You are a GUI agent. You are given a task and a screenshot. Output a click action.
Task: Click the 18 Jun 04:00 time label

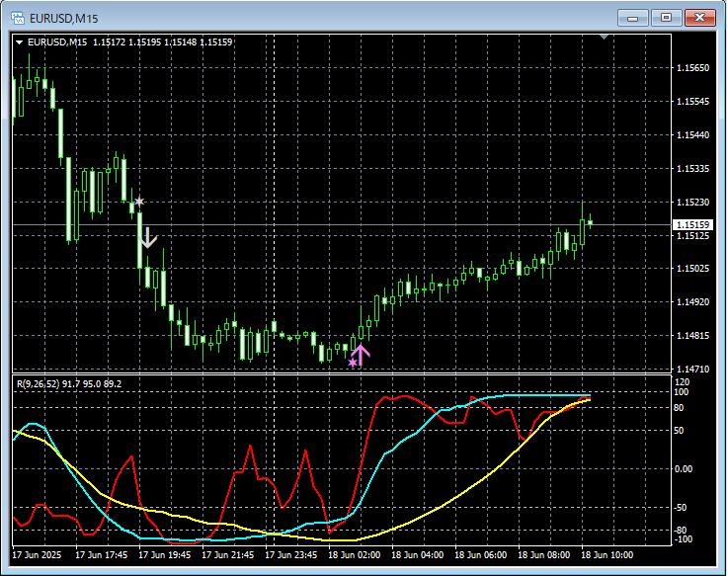coord(418,555)
